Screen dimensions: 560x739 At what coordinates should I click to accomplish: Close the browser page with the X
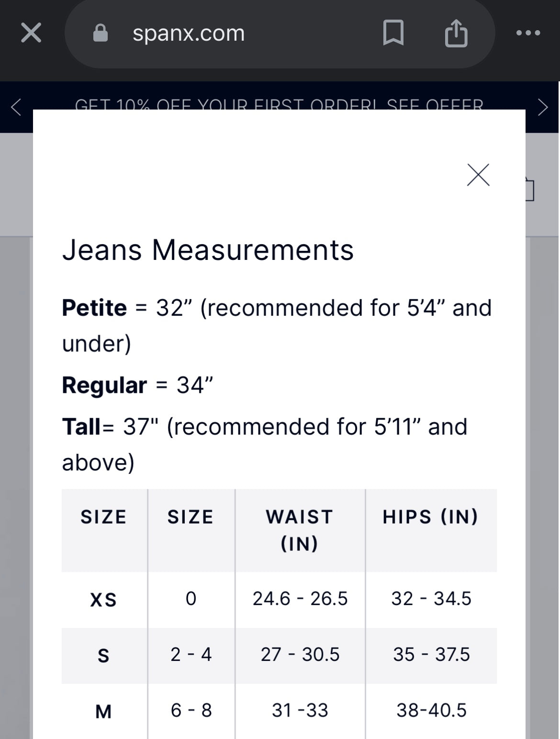31,34
